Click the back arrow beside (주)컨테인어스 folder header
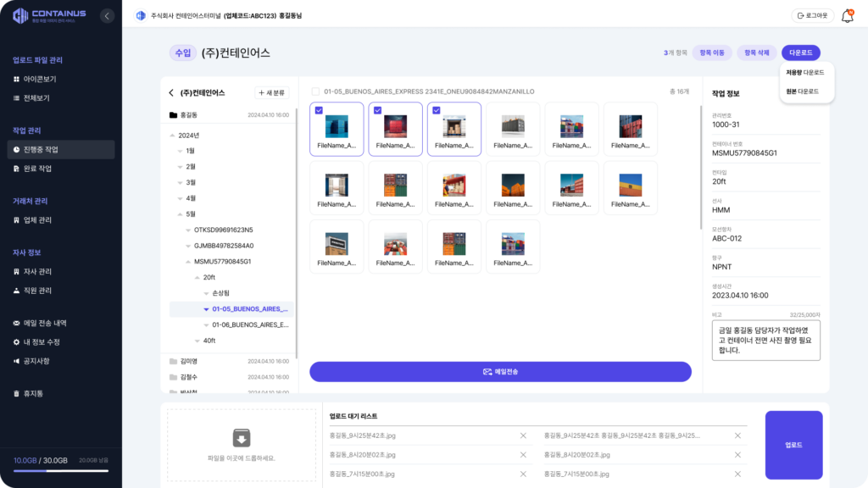Image resolution: width=868 pixels, height=488 pixels. click(x=171, y=93)
